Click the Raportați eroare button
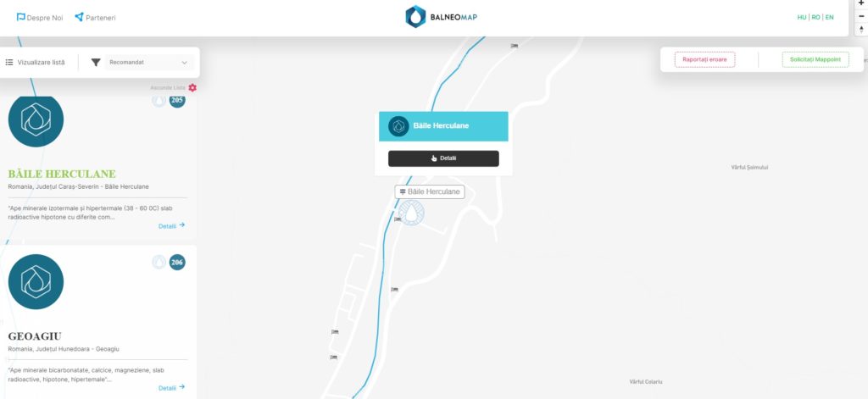 click(704, 59)
